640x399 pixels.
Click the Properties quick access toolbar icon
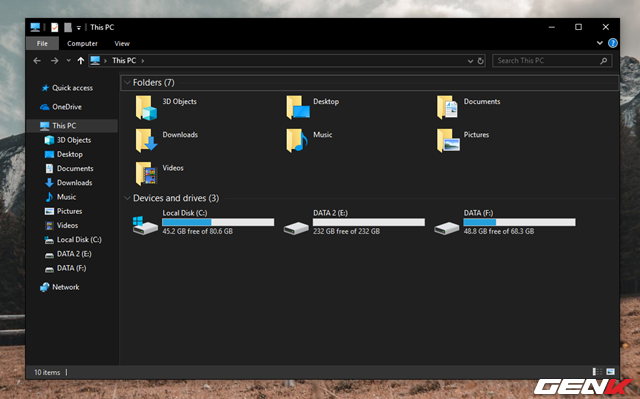pyautogui.click(x=54, y=27)
